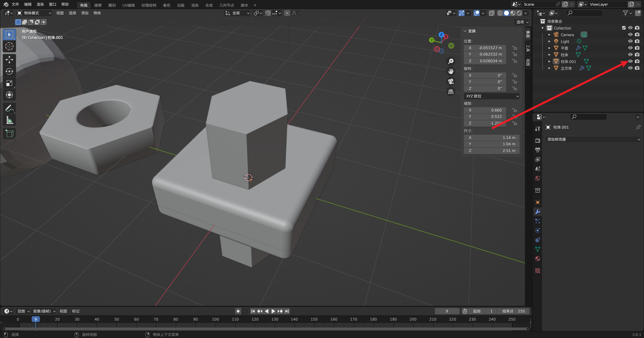Toggle the snapping magnet button
The image size is (644, 338).
coord(268,13)
